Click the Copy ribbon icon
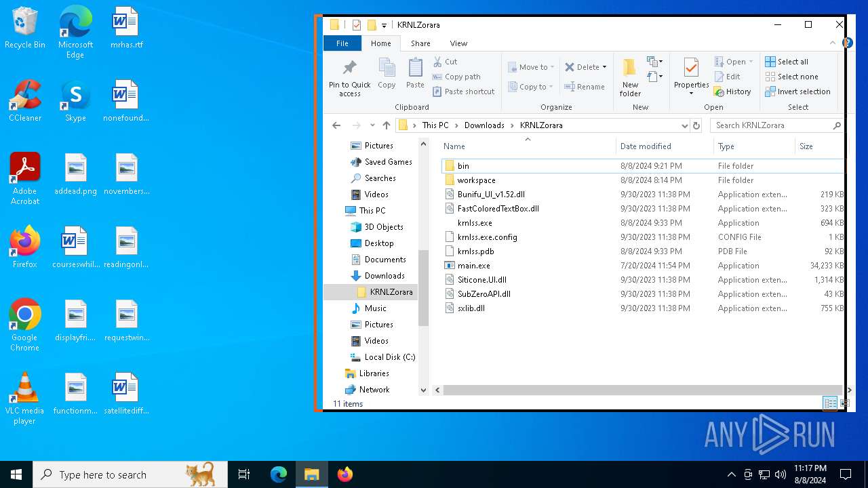This screenshot has width=868, height=488. tap(387, 73)
